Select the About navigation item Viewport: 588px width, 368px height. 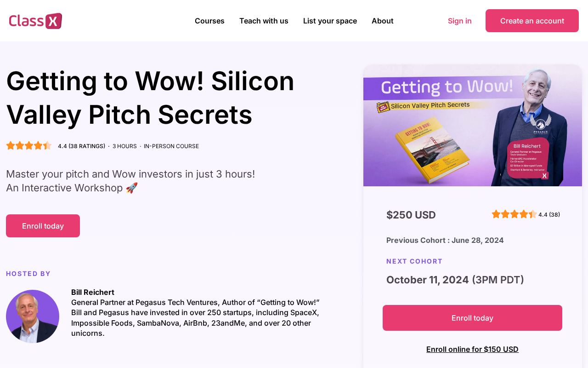[382, 21]
